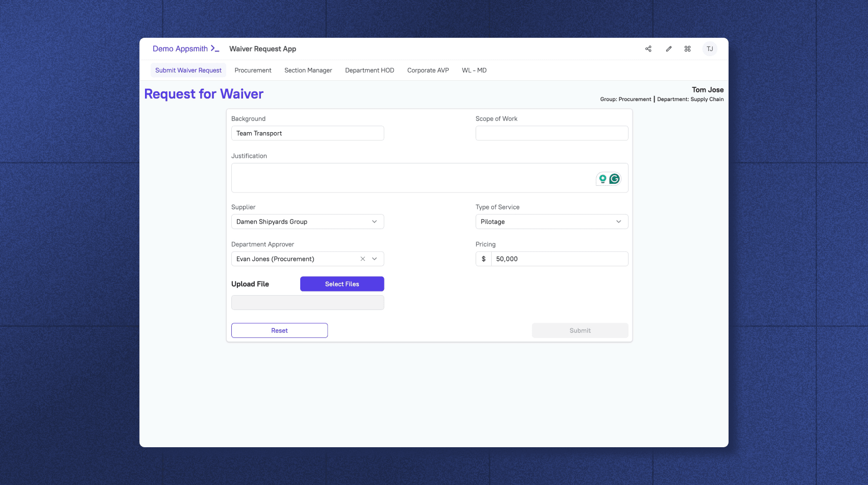Click the share icon in the header
The height and width of the screenshot is (485, 868).
[648, 48]
